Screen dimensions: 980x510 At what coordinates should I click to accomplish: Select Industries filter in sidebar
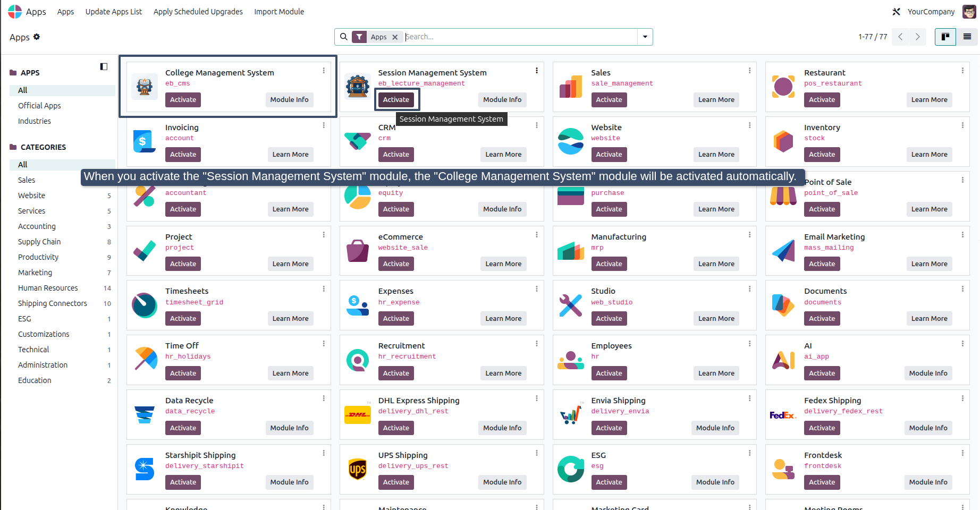click(62, 121)
